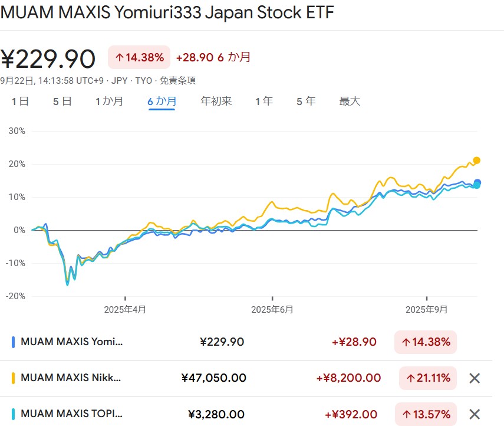Screen dimensions: 504x426
Task: Click the 14.38% gain badge near price
Action: point(139,57)
